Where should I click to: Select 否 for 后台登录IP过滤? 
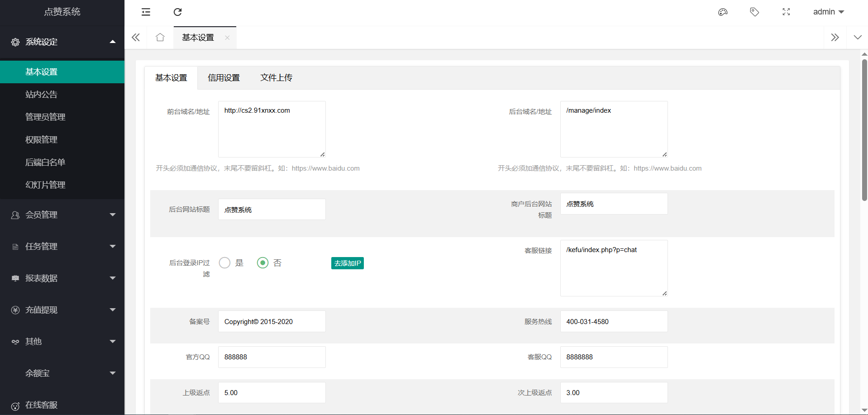point(263,263)
